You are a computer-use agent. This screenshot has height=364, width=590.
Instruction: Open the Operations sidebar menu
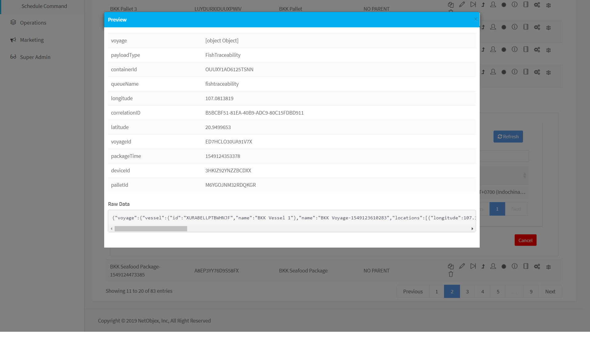tap(33, 23)
